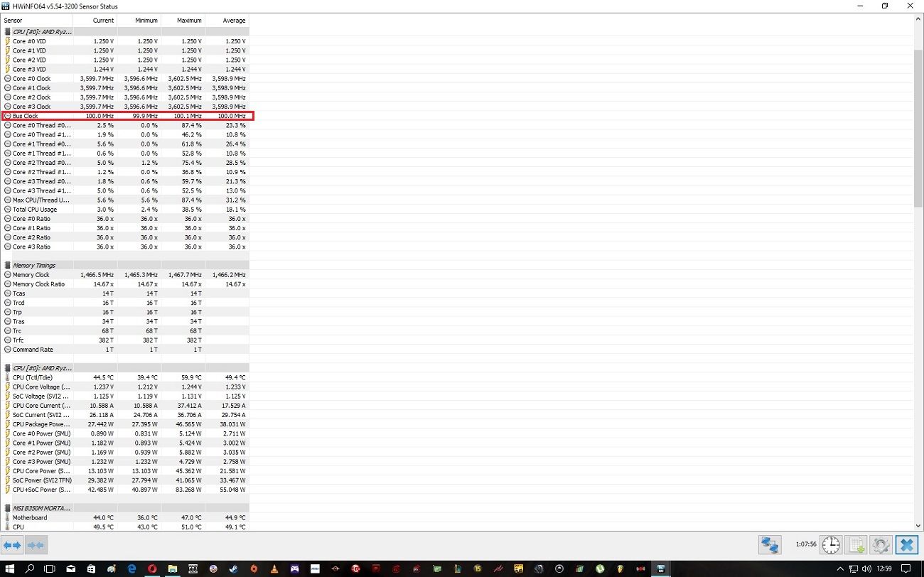
Task: Open uTorrent from the taskbar
Action: pyautogui.click(x=600, y=568)
